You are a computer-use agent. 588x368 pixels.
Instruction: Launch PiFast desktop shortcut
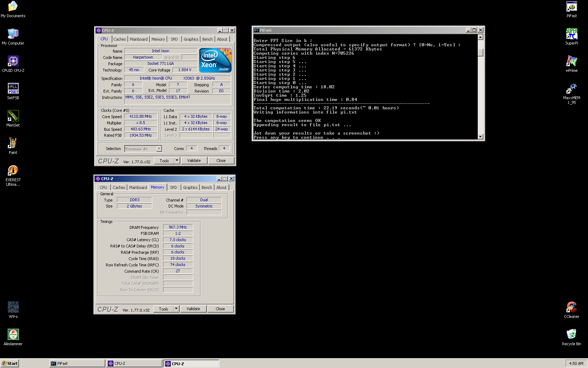[572, 9]
